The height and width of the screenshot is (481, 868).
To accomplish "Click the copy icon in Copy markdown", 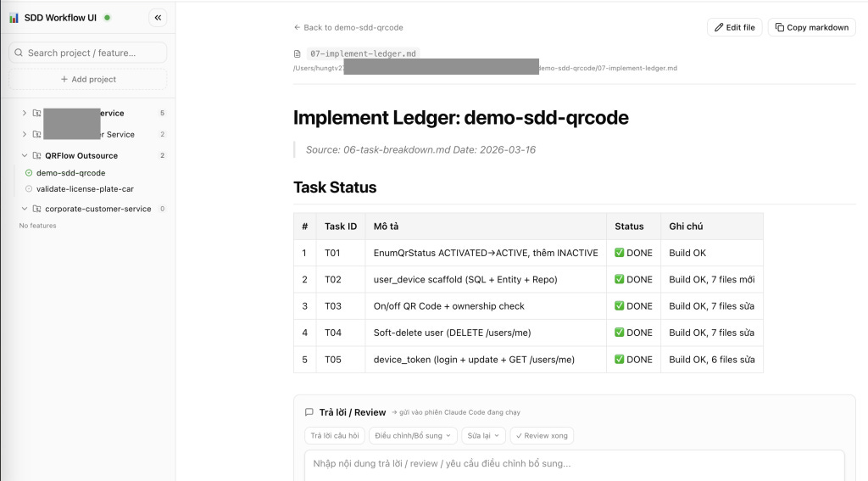I will tap(780, 27).
